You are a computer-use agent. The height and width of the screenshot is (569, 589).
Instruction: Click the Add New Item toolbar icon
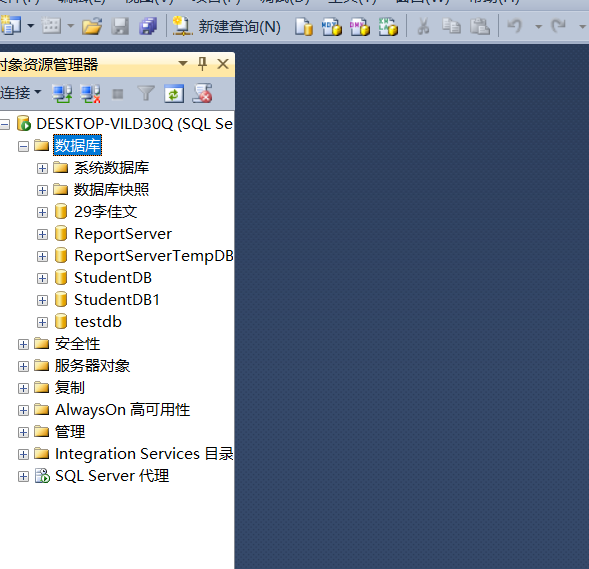point(51,26)
